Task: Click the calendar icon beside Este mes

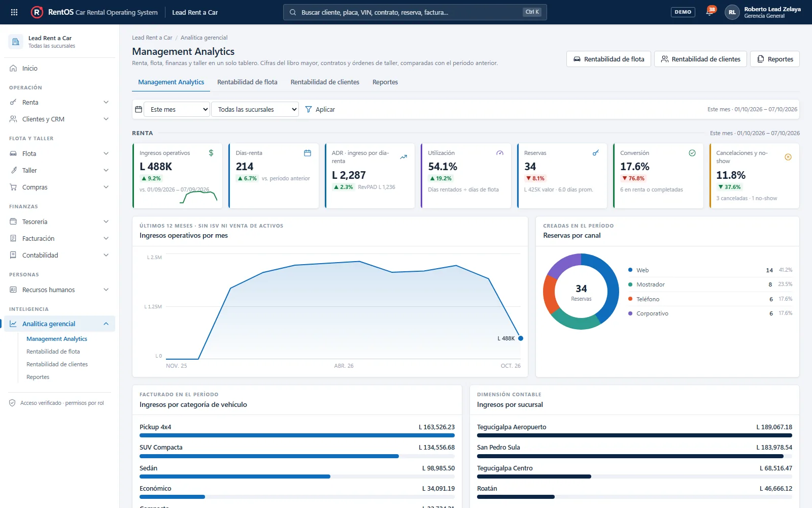Action: (139, 109)
